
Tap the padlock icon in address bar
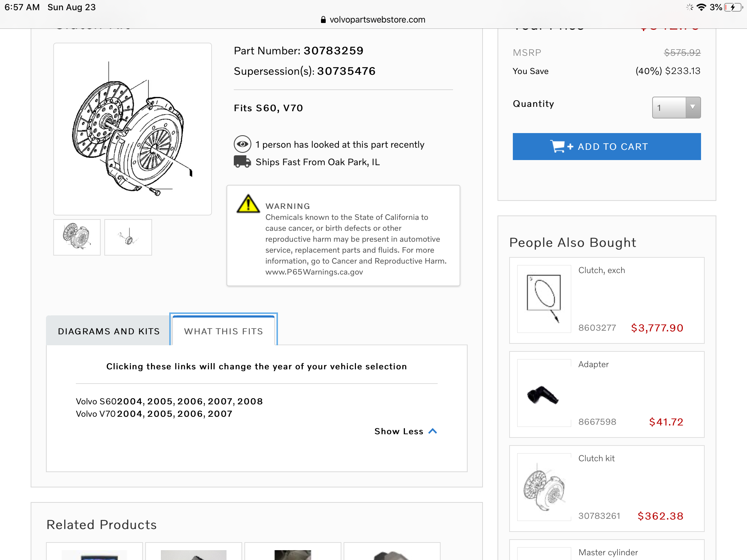pyautogui.click(x=323, y=20)
